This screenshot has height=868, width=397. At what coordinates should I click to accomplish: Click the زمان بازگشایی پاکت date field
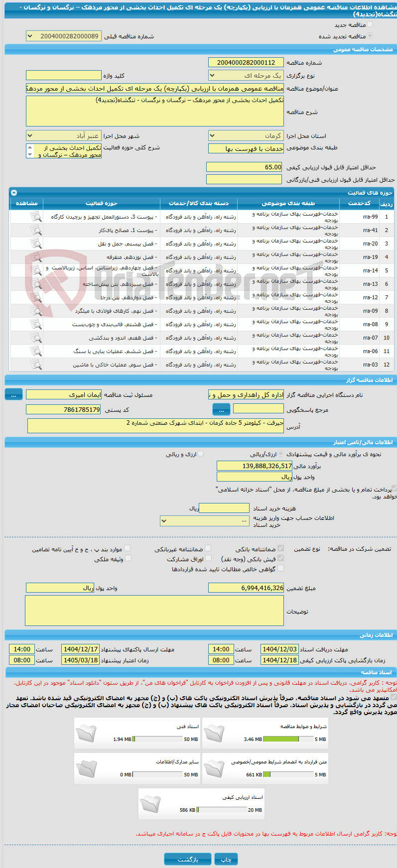tap(279, 660)
